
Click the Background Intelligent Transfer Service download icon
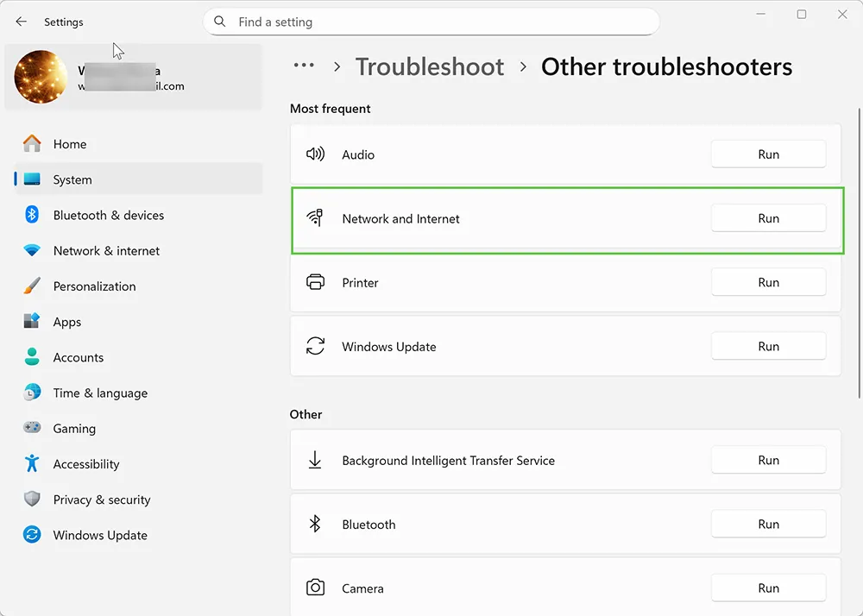(x=316, y=460)
